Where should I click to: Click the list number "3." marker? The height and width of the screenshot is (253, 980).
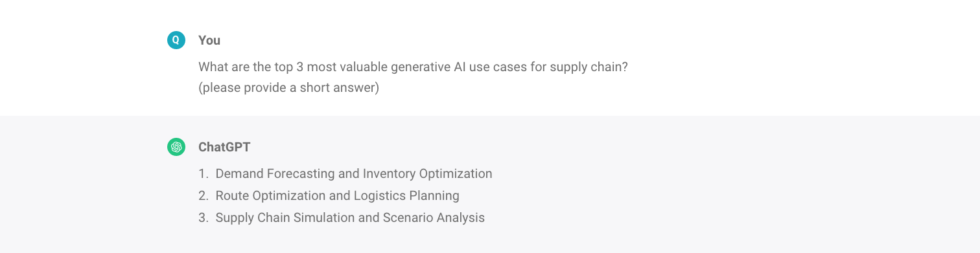[x=204, y=217]
